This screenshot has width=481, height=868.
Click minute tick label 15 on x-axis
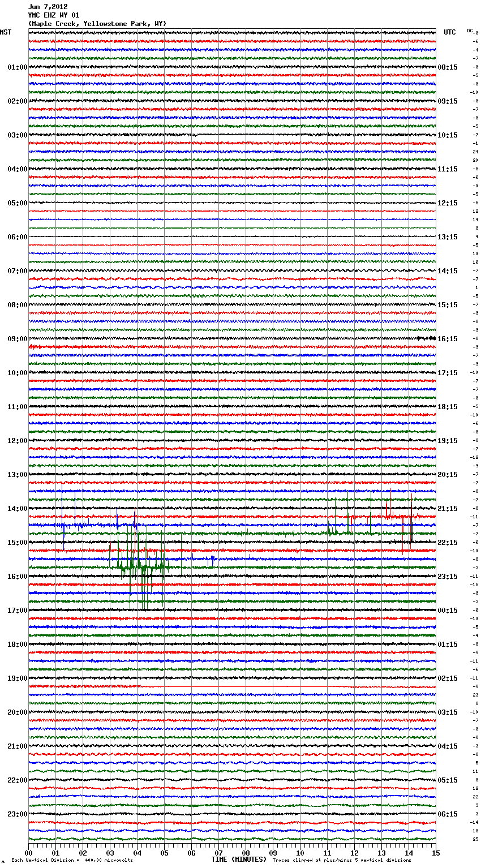(x=436, y=853)
